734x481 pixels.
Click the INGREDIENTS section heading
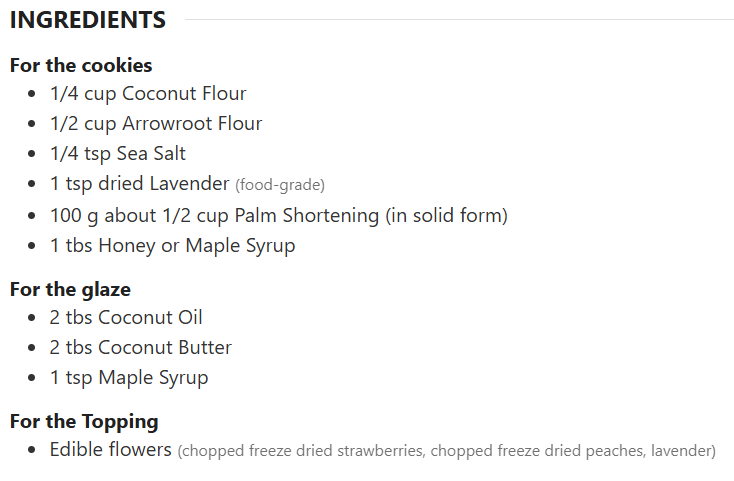pyautogui.click(x=88, y=20)
